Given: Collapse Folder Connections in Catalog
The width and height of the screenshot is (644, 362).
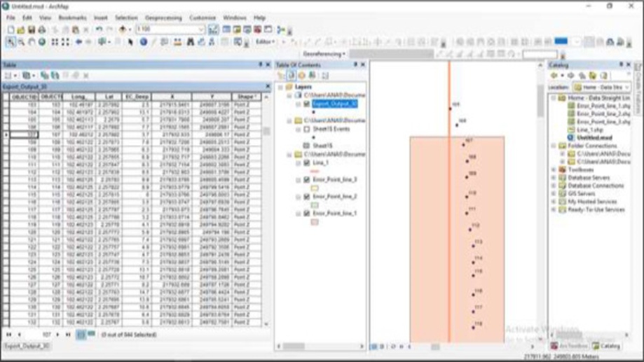Looking at the screenshot, I should (553, 146).
